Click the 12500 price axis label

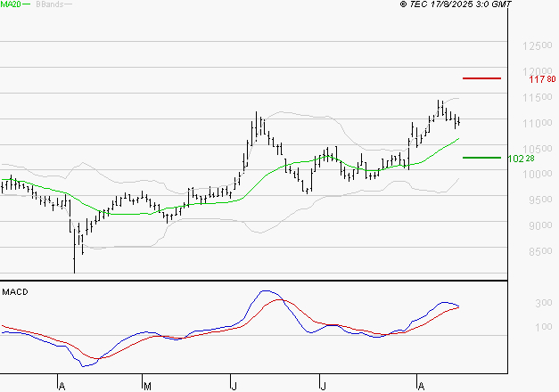[x=538, y=45]
